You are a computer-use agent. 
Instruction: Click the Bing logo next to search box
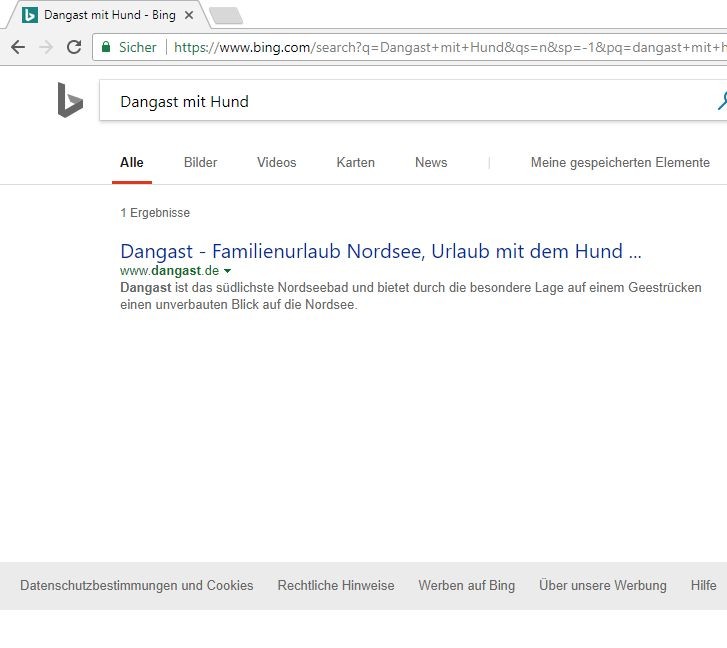pyautogui.click(x=70, y=100)
